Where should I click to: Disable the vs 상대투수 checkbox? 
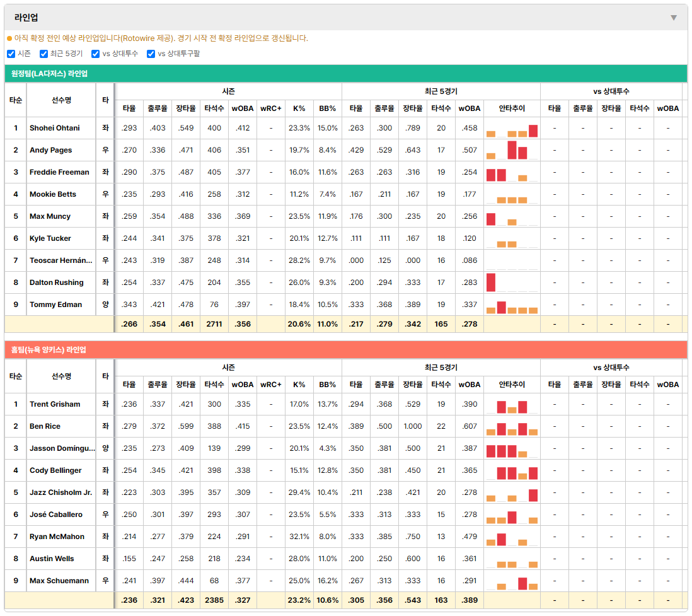(95, 54)
